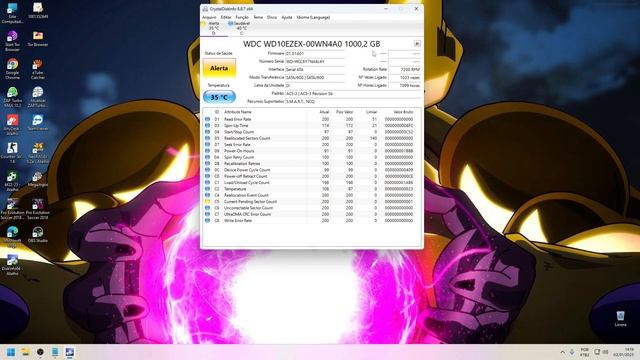Click blue status icon of Start/Stop Count
Screen dimensions: 640x360
coord(207,132)
